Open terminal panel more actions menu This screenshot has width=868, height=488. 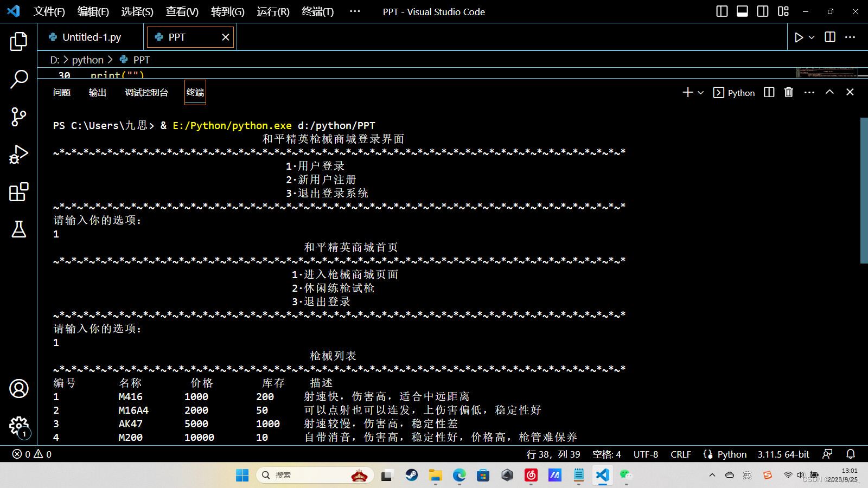[809, 93]
